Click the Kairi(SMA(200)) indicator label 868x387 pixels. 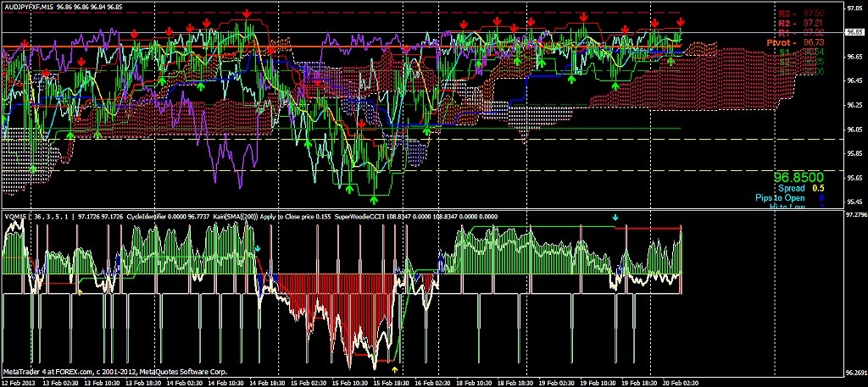coord(234,217)
